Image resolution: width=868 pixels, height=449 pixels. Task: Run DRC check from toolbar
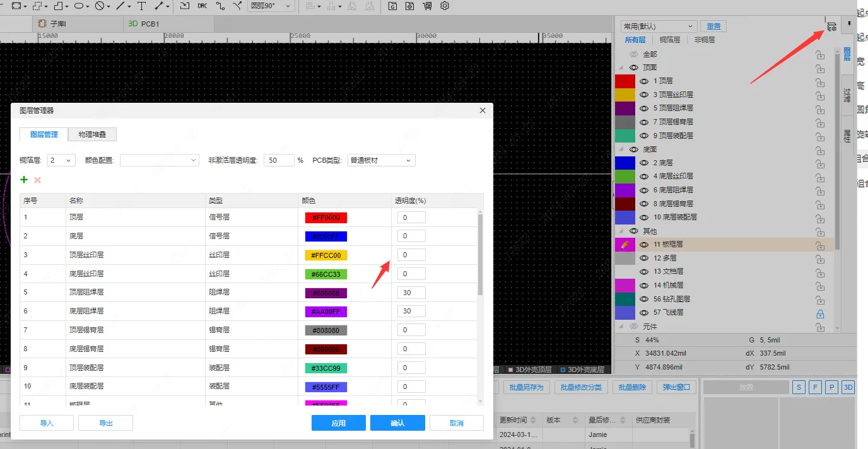click(202, 6)
